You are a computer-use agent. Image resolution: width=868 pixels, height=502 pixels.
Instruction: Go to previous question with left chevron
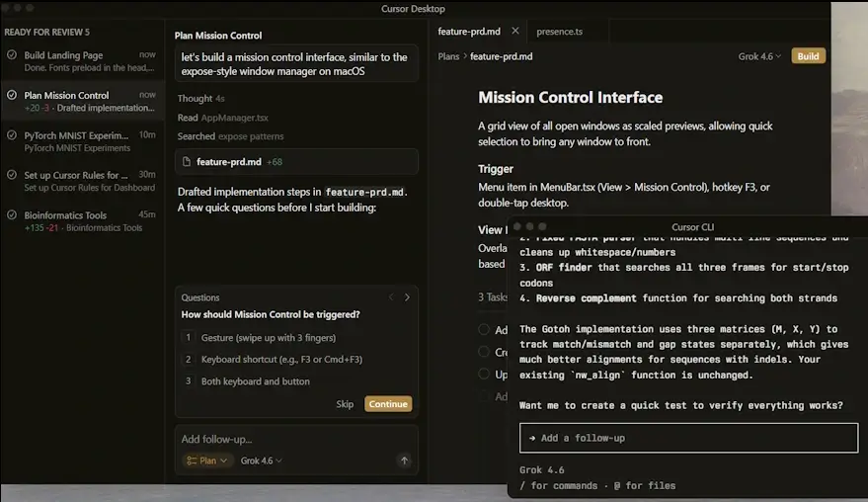click(391, 297)
